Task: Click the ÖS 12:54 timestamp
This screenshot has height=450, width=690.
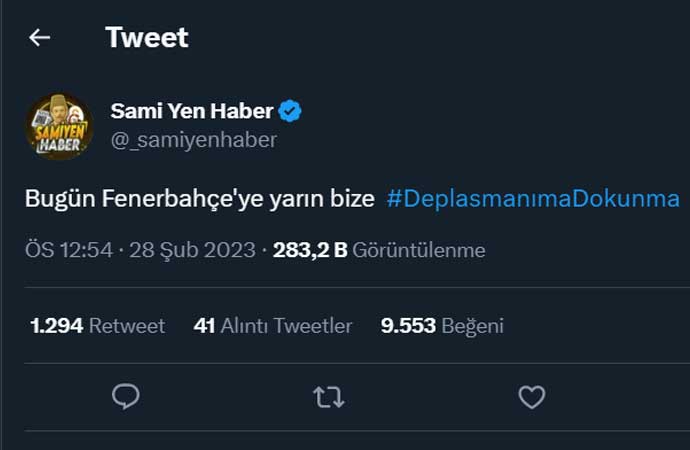Action: 69,250
